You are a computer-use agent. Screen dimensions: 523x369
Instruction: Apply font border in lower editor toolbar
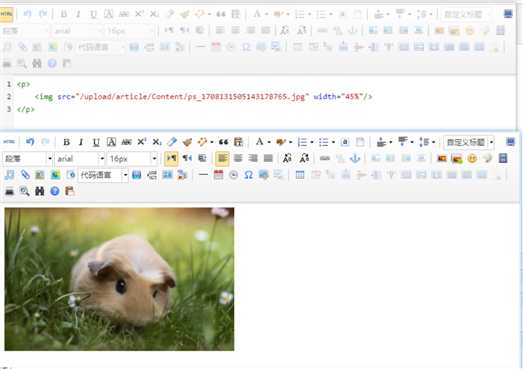(x=111, y=142)
